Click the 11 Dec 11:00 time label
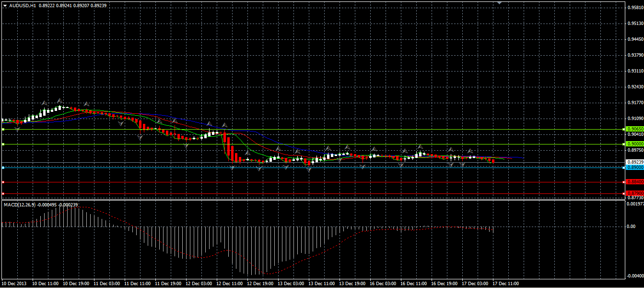 pyautogui.click(x=138, y=284)
